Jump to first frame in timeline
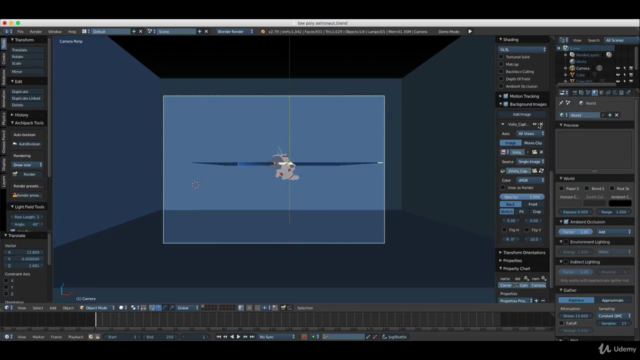The width and height of the screenshot is (640, 360). point(218,337)
